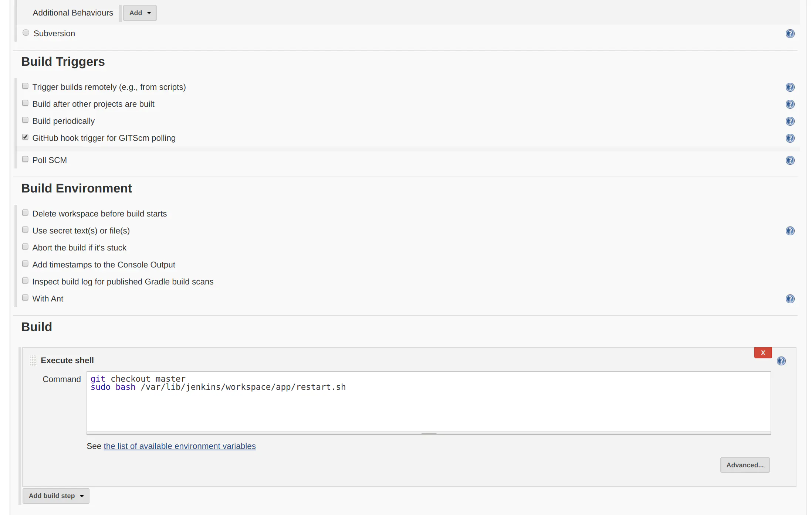Disable GitHub hook trigger for GITScm polling
The width and height of the screenshot is (812, 515).
point(25,137)
